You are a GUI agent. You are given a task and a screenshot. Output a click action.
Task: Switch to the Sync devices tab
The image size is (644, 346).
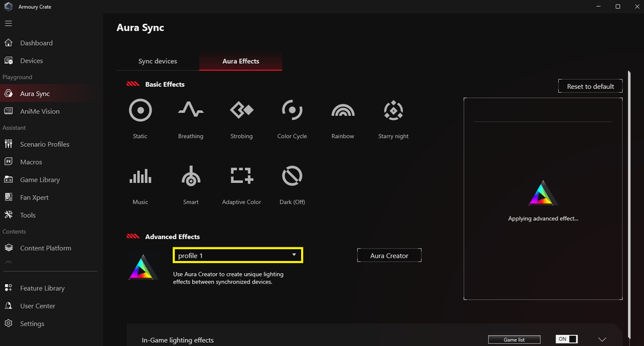pyautogui.click(x=158, y=61)
